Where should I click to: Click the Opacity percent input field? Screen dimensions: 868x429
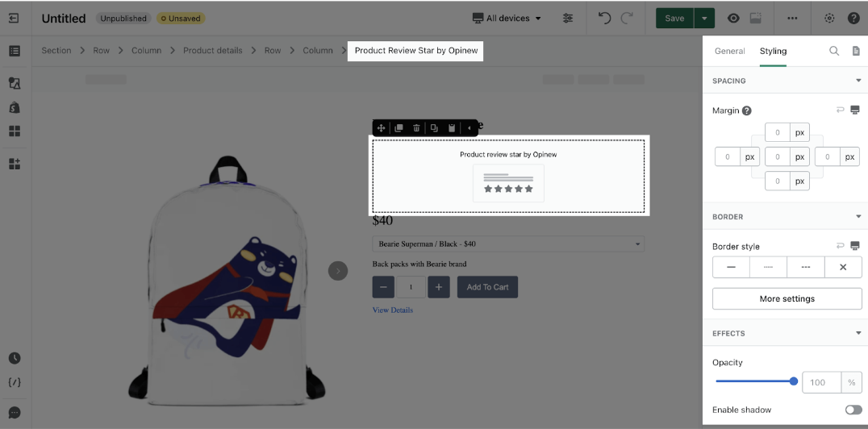(822, 382)
